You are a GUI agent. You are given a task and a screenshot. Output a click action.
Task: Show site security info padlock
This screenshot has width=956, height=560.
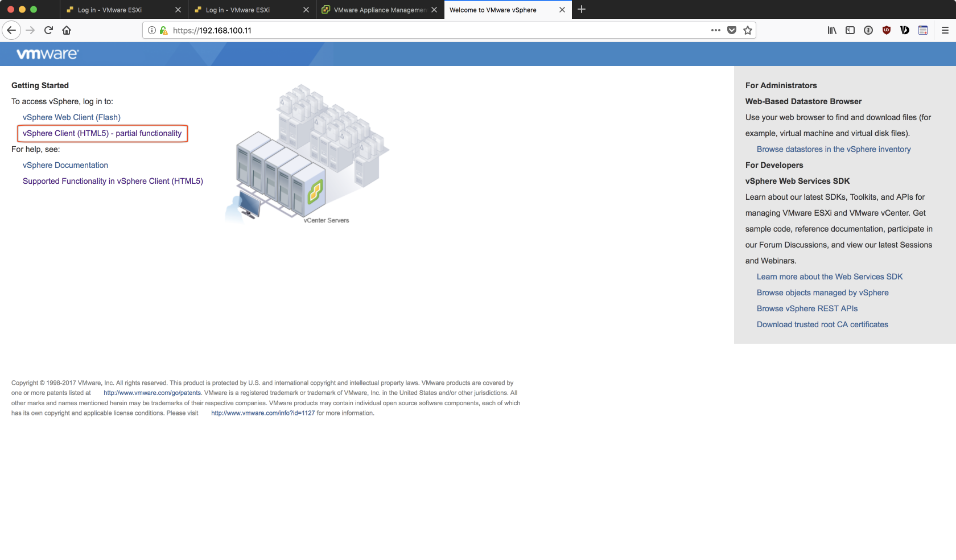164,30
